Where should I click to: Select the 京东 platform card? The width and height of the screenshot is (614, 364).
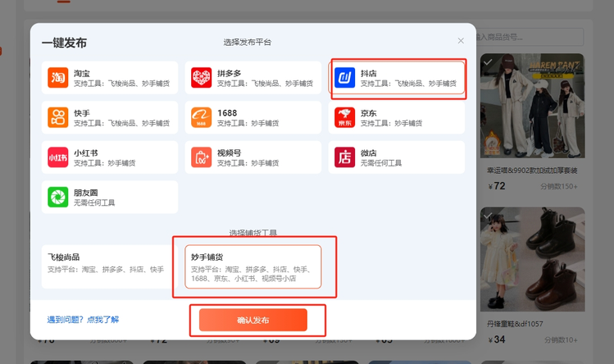[x=396, y=117]
